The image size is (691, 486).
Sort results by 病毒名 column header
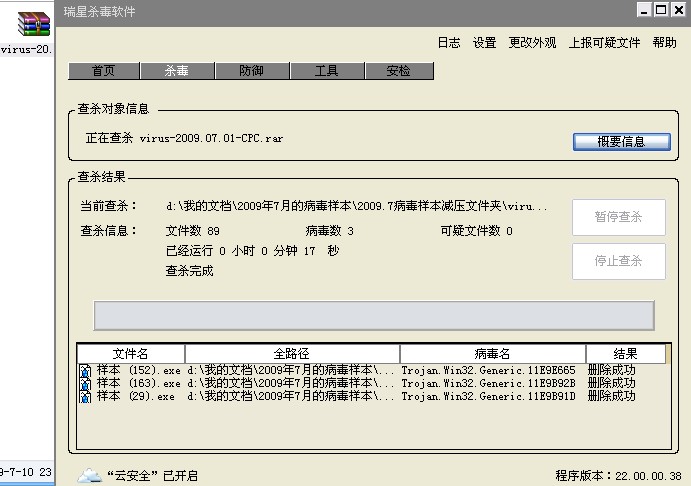(x=493, y=353)
